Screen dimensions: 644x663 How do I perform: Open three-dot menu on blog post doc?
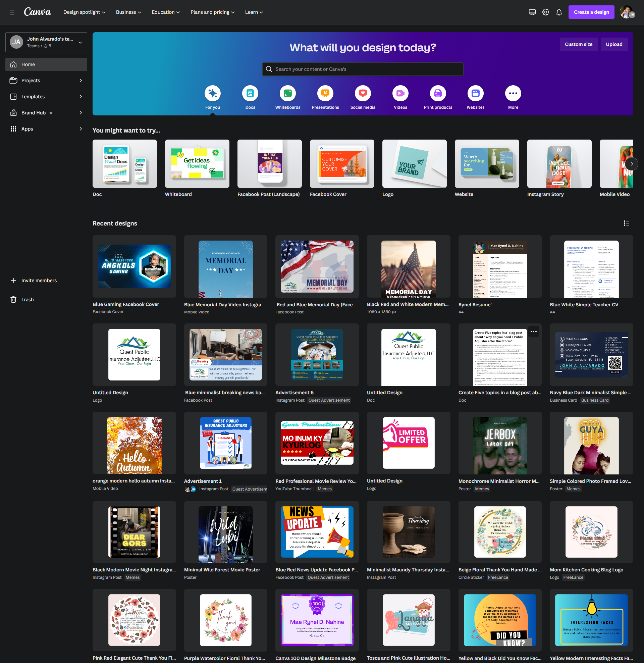pos(533,331)
